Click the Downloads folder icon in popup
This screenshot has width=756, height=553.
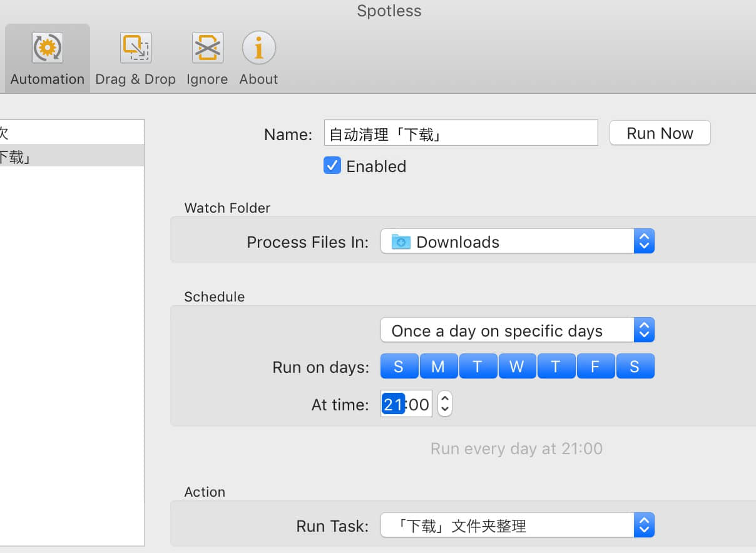(x=401, y=241)
